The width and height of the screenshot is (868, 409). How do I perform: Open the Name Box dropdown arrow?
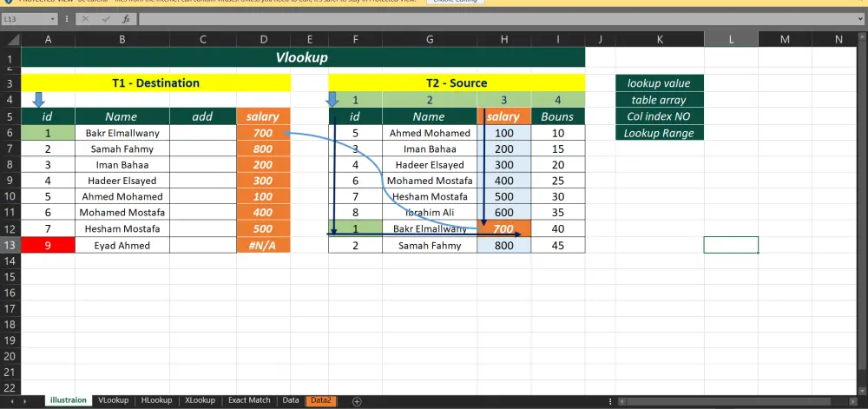pyautogui.click(x=53, y=19)
